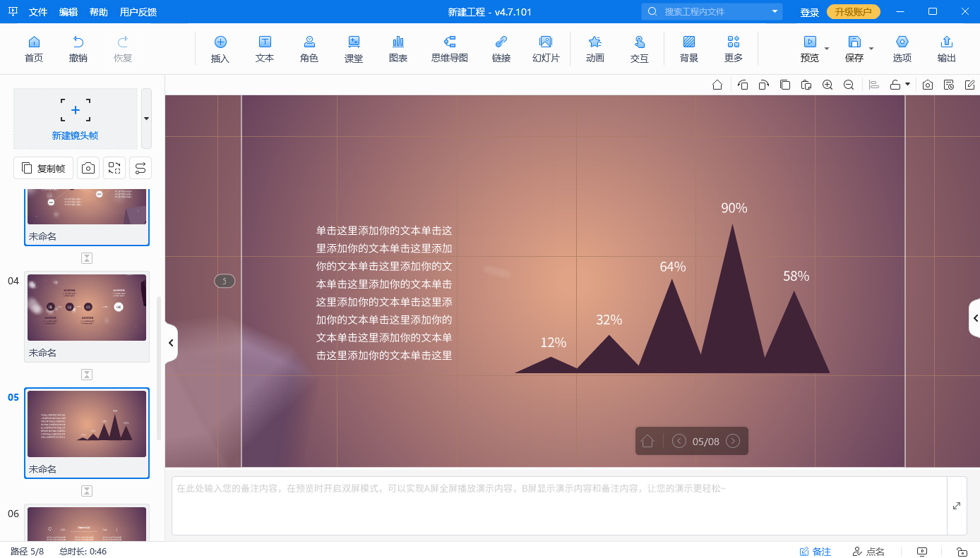The image size is (980, 558).
Task: Click the notes input field
Action: 559,506
